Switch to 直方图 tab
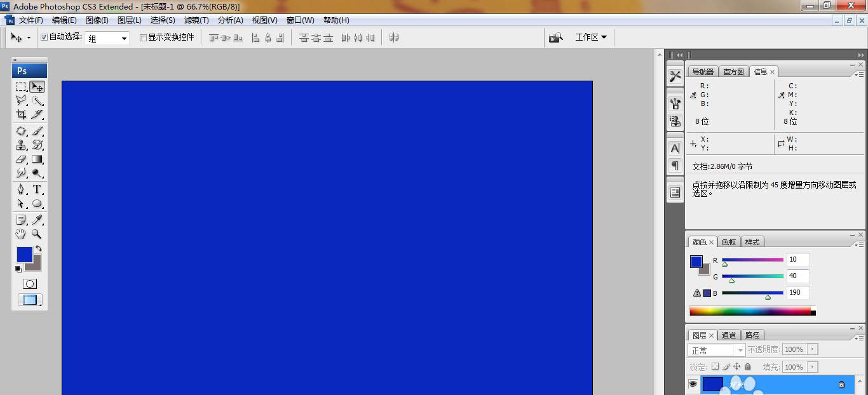The image size is (868, 395). [x=734, y=72]
